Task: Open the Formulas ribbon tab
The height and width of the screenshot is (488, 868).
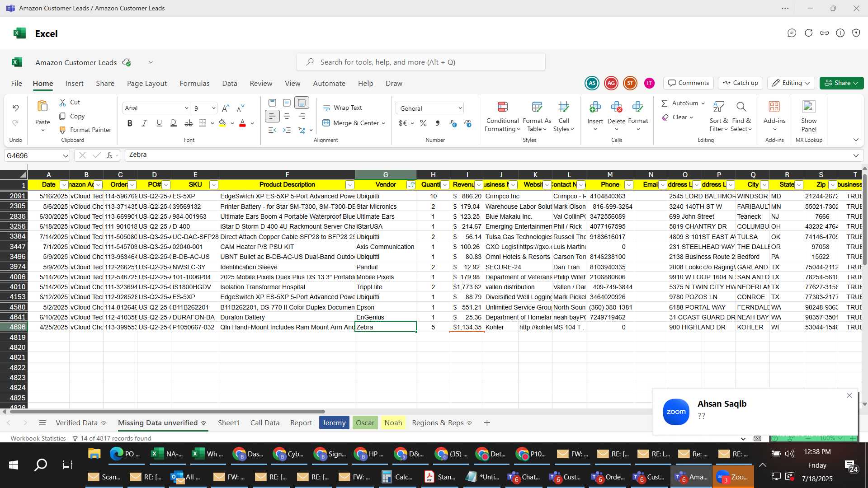Action: (194, 83)
